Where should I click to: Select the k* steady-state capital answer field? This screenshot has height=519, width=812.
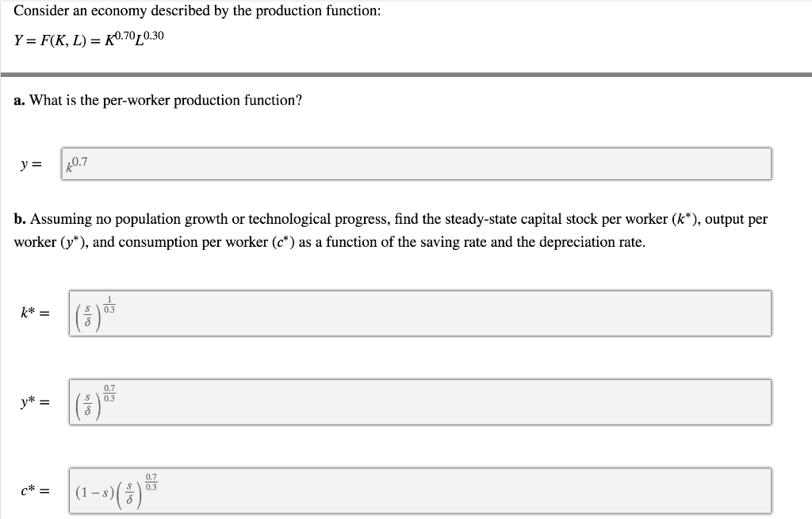point(420,313)
